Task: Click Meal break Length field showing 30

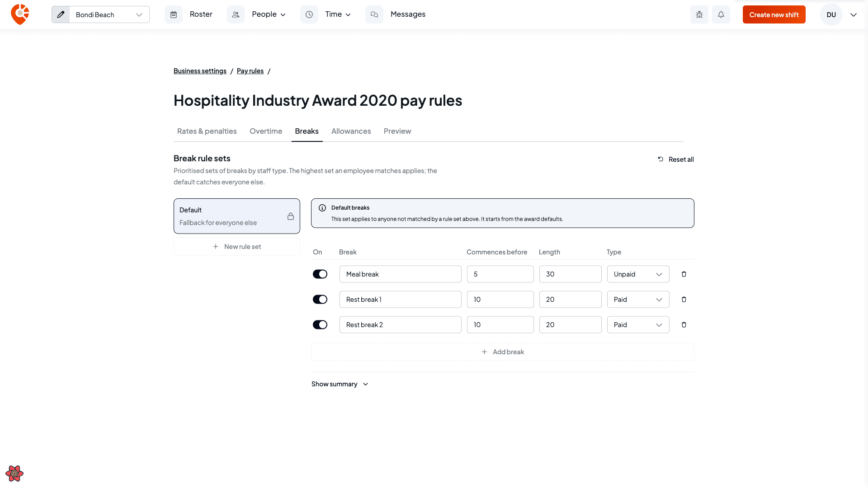Action: point(570,274)
